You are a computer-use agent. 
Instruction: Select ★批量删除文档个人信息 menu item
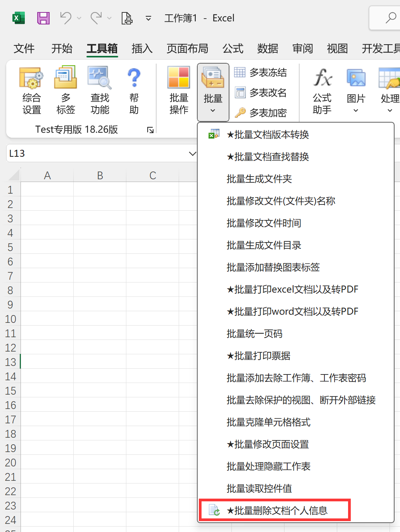pos(277,510)
